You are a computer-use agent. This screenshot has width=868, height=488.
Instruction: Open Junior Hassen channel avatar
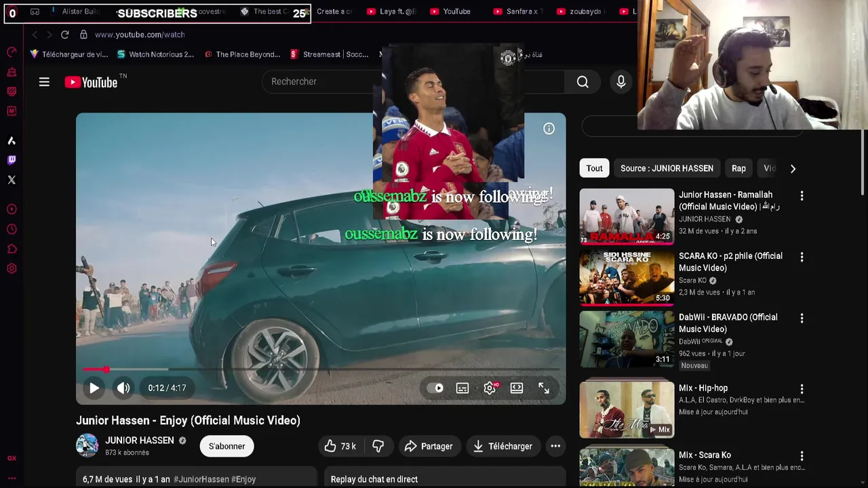[x=87, y=445]
